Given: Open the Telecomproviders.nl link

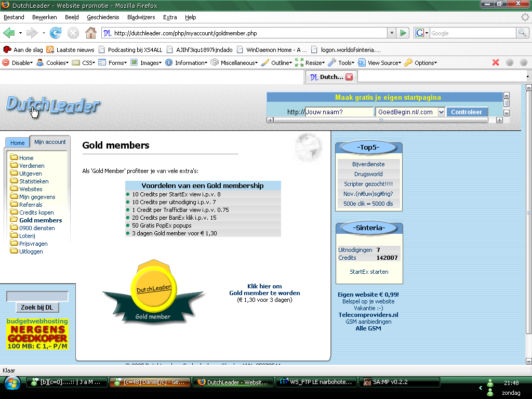Looking at the screenshot, I should (368, 315).
